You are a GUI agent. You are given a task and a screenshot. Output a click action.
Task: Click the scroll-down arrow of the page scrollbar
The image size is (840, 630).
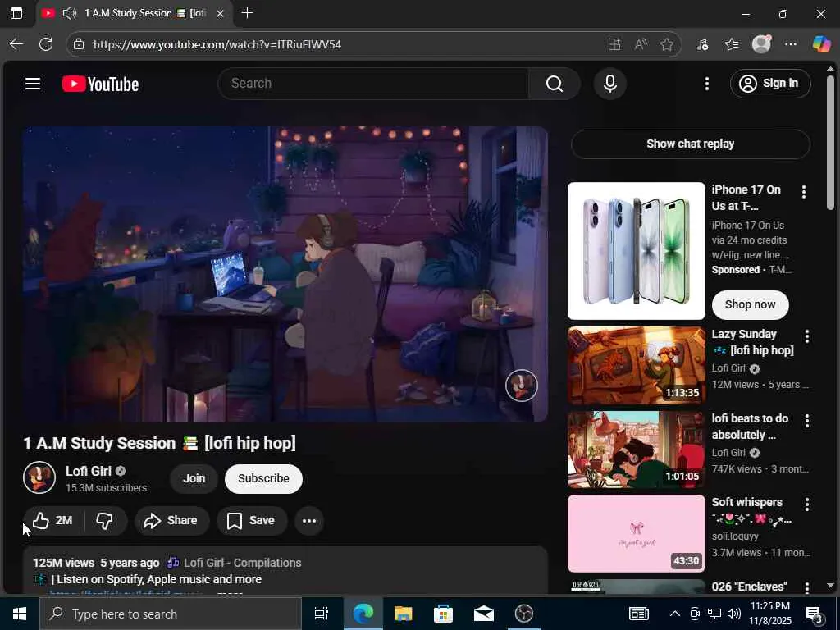click(x=830, y=585)
